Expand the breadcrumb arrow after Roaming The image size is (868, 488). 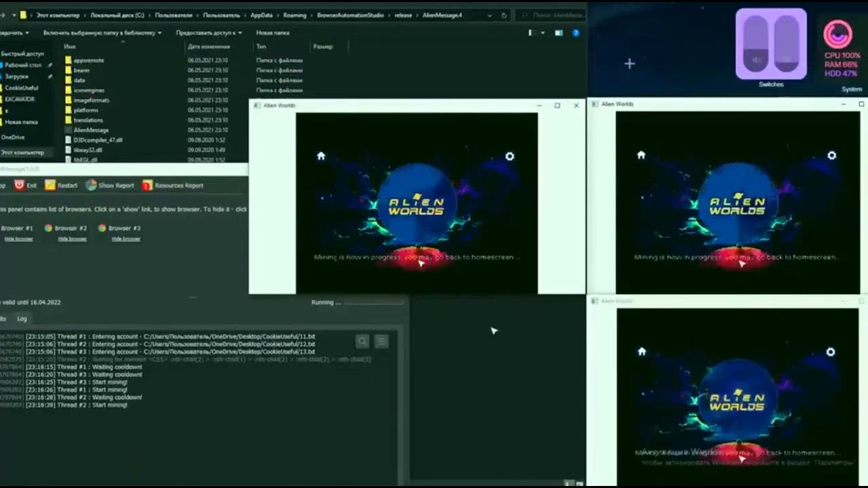[311, 15]
